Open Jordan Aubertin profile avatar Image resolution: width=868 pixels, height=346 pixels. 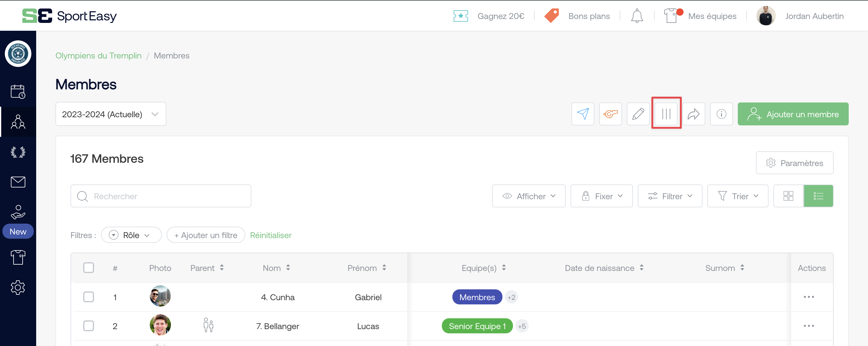766,16
